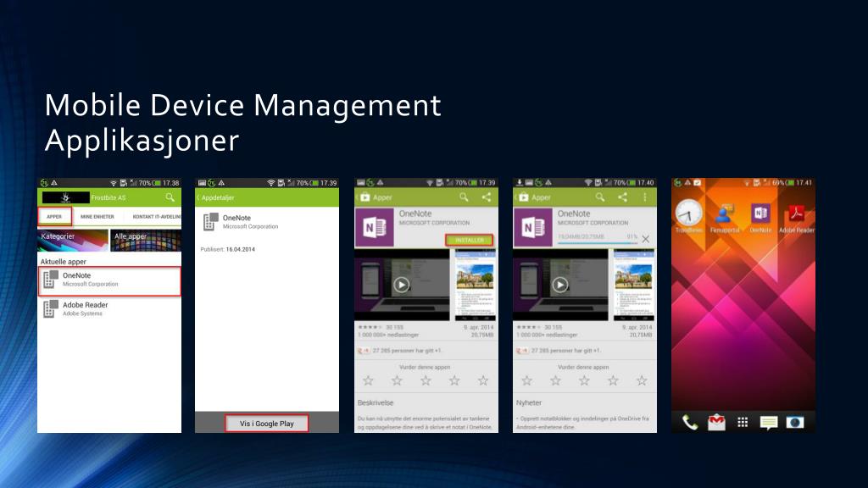Screen dimensions: 868x488
Task: Open the app drawer grid
Action: click(743, 423)
